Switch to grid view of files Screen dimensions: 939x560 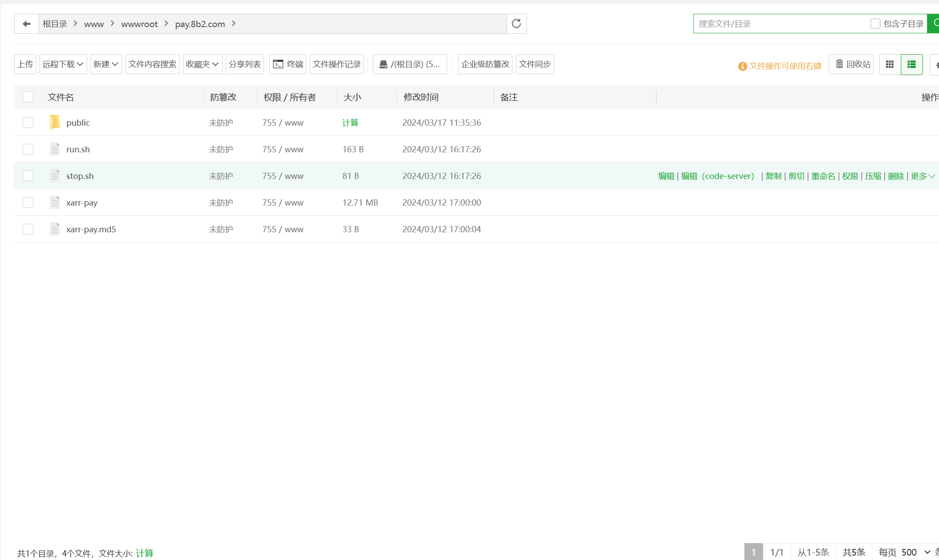[x=889, y=64]
